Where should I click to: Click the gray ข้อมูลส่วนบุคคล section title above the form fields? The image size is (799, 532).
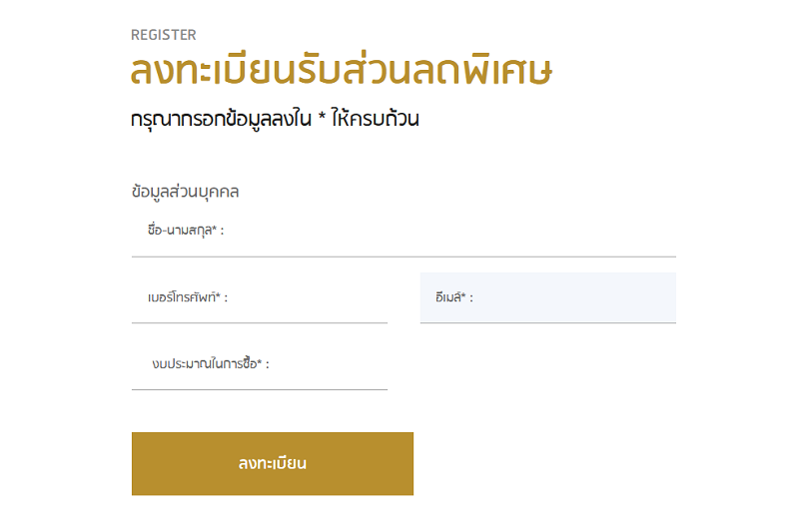tap(185, 192)
